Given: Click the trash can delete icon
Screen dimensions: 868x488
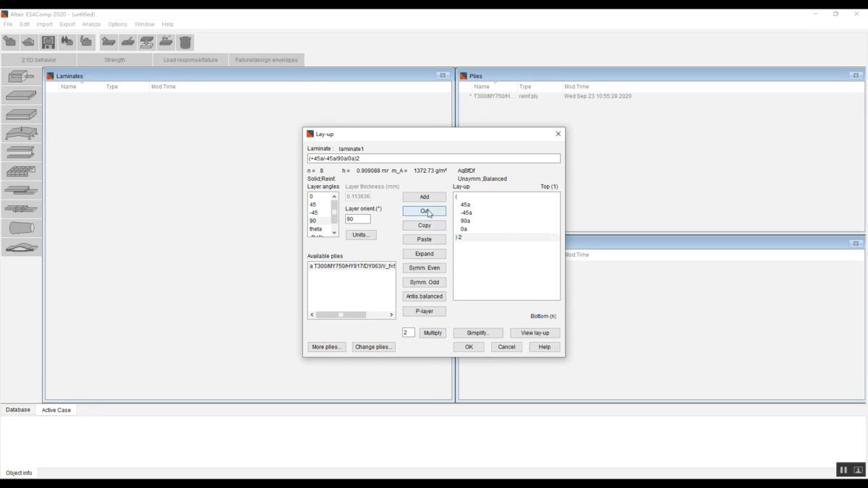Looking at the screenshot, I should (186, 43).
